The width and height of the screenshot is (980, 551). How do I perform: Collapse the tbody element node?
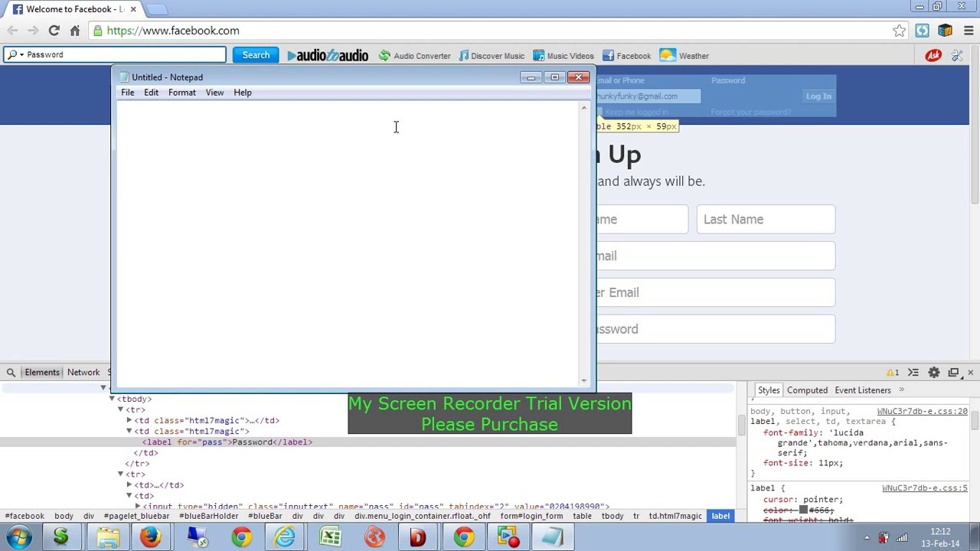pyautogui.click(x=112, y=399)
